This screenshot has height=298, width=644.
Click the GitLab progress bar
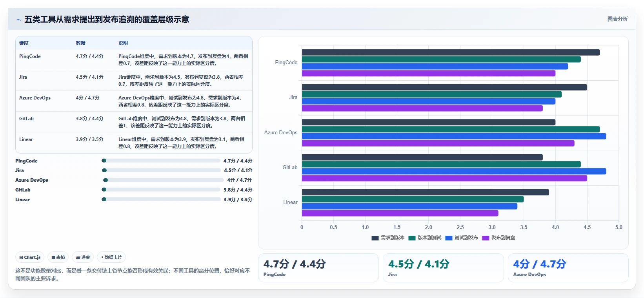tap(161, 190)
